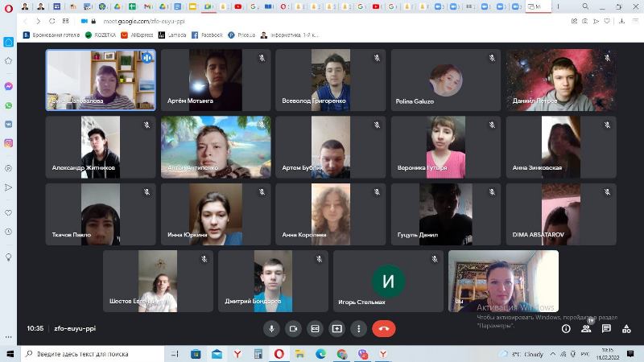Open WhatsApp in the Opera sidebar
Viewport: 644px width, 362px height.
pos(8,105)
